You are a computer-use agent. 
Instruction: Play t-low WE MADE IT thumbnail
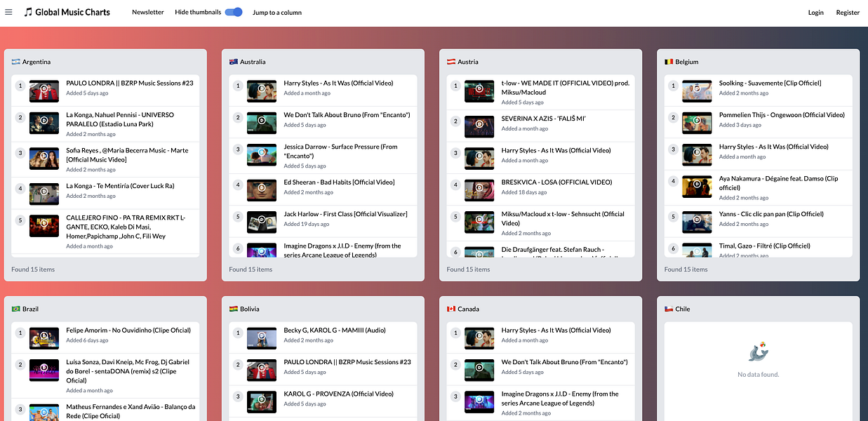pyautogui.click(x=479, y=90)
